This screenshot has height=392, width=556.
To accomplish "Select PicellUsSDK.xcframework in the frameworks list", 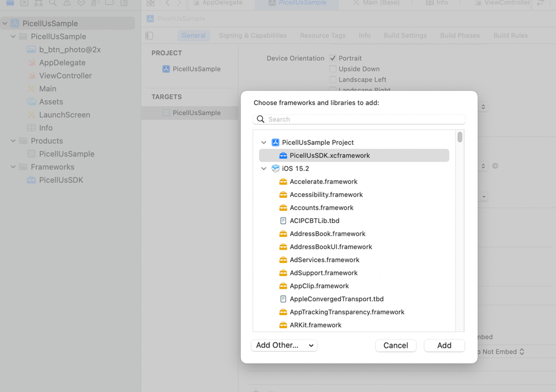I will tap(354, 155).
